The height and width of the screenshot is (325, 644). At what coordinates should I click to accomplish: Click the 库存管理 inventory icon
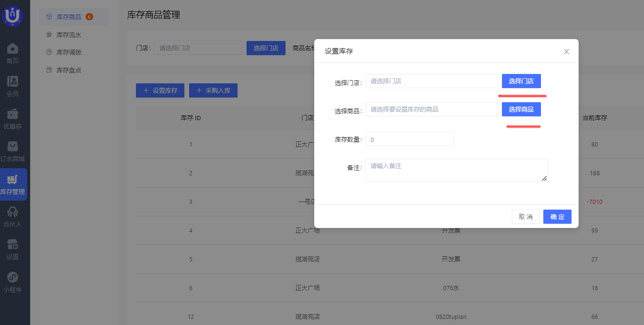click(x=13, y=179)
